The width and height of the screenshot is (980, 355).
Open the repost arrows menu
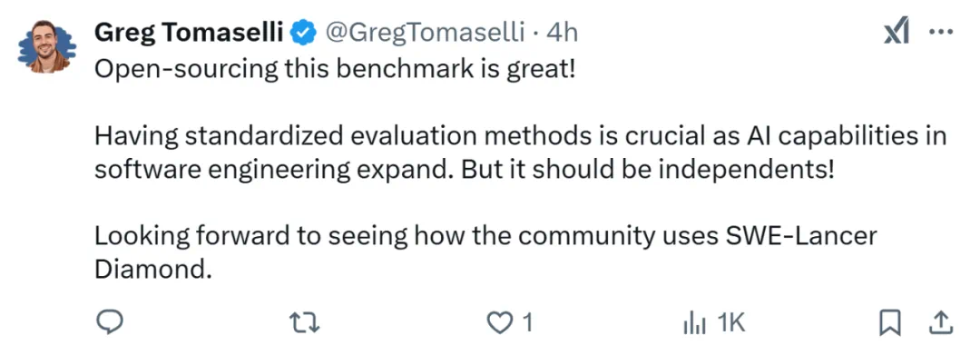click(x=305, y=323)
